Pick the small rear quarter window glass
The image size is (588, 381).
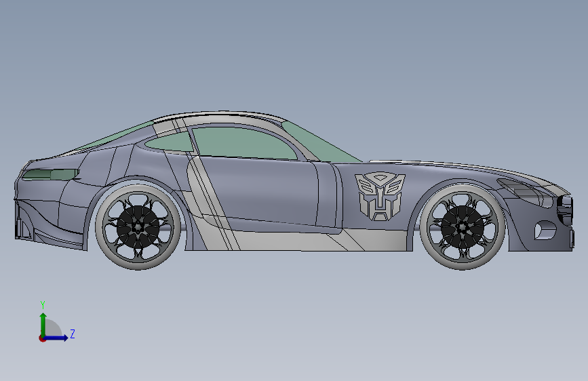(x=171, y=142)
